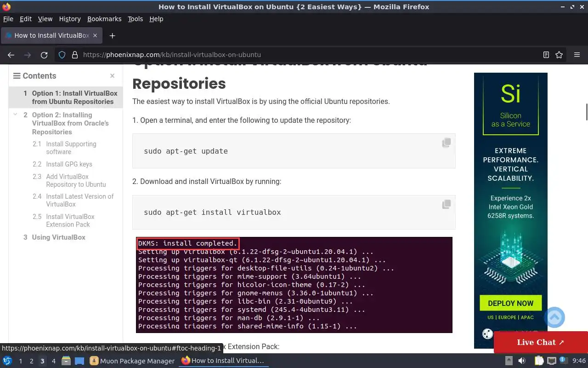The width and height of the screenshot is (588, 368).
Task: Open the volume control in the tray
Action: [522, 361]
